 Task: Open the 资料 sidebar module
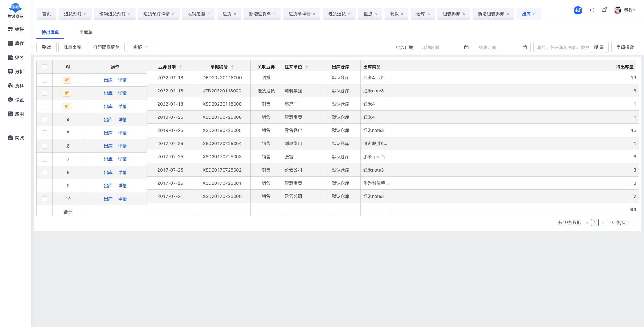(x=16, y=86)
